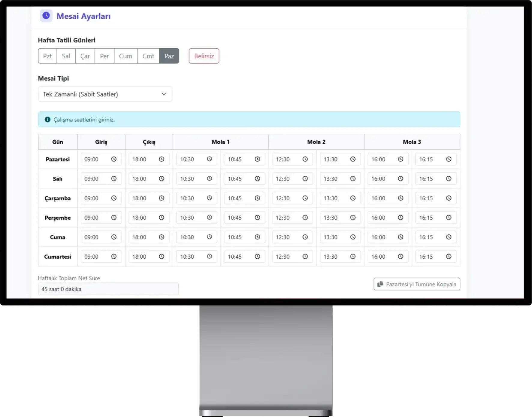Click the Belirsiz button

pyautogui.click(x=204, y=56)
